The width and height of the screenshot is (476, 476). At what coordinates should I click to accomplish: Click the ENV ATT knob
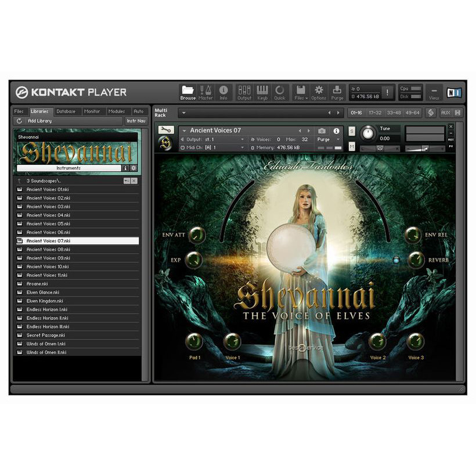[x=197, y=235]
